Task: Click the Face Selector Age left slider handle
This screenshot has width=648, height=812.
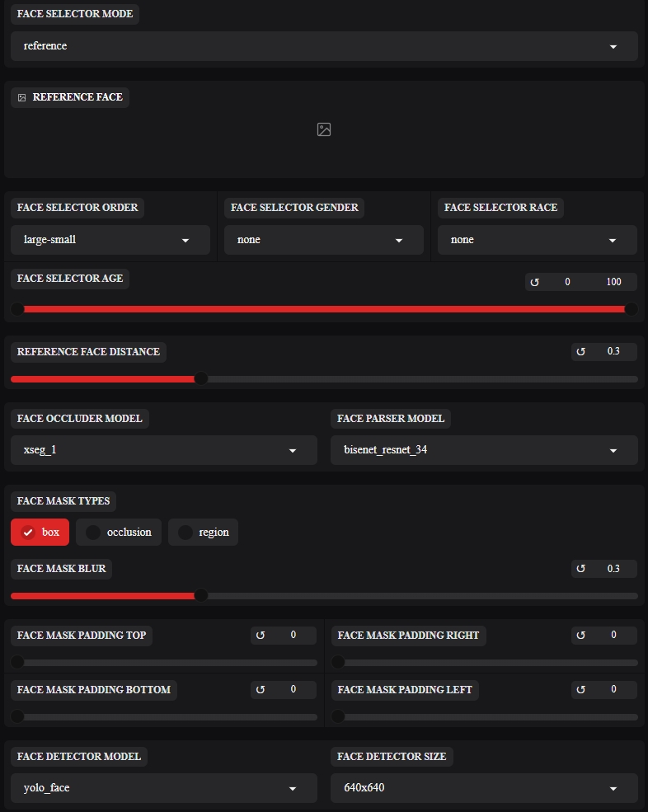Action: click(17, 309)
